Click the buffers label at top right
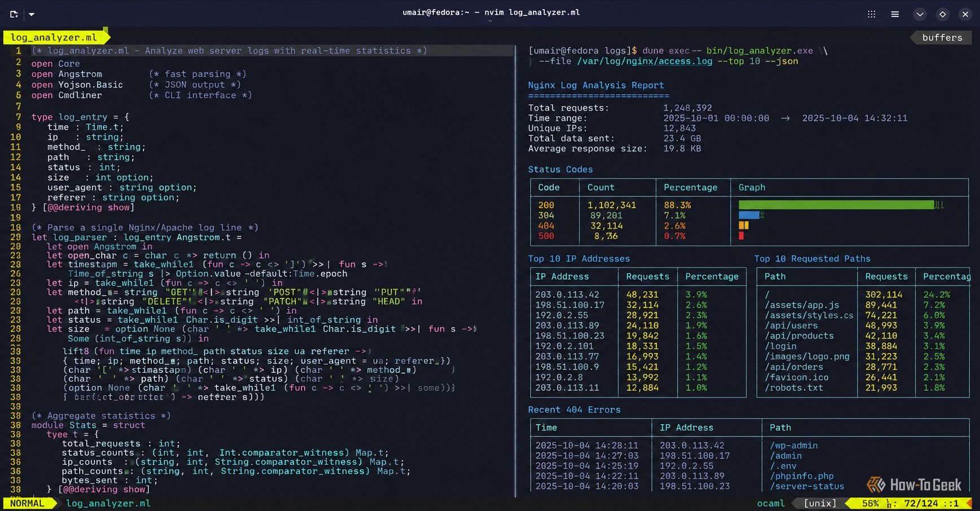The width and height of the screenshot is (980, 511). point(942,37)
